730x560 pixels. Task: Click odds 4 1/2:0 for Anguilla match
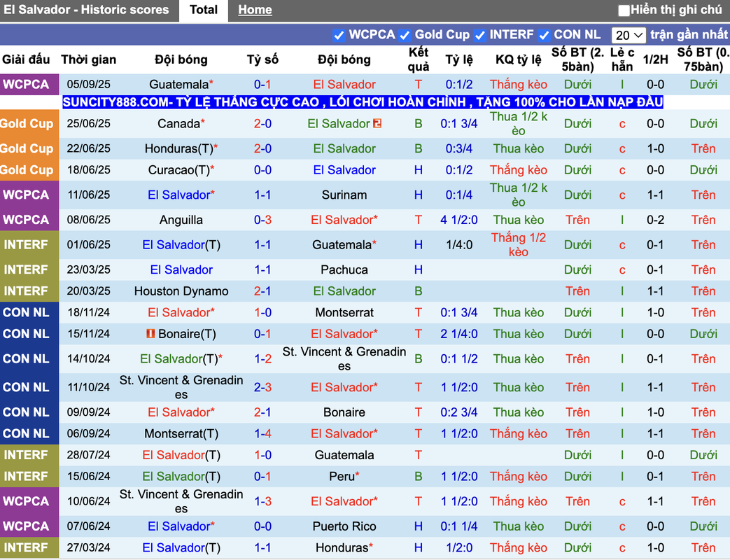[459, 220]
